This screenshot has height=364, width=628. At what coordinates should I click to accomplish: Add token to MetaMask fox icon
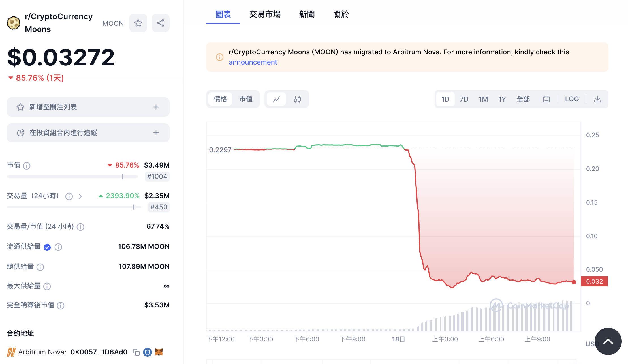159,352
